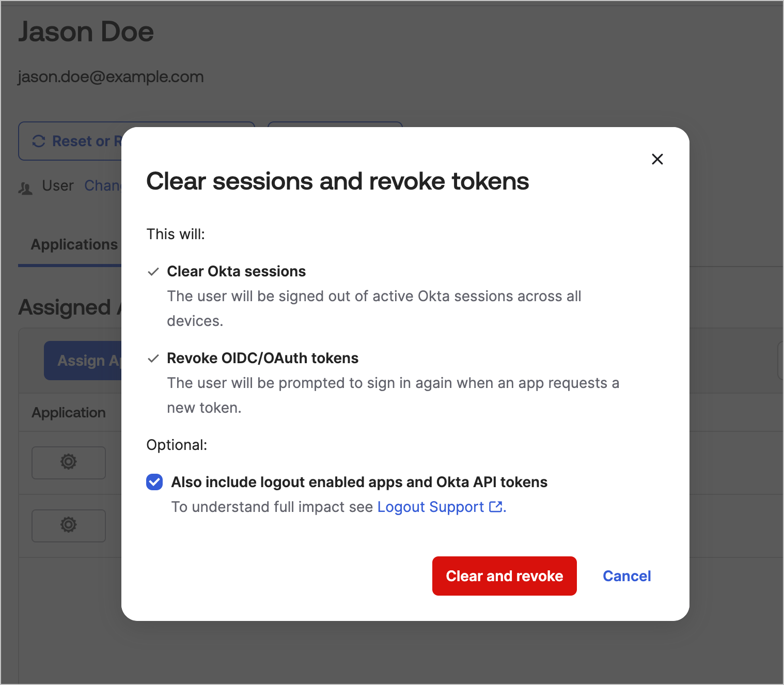Image resolution: width=784 pixels, height=685 pixels.
Task: Click checkmark icon beside Clear Okta sessions
Action: click(x=153, y=271)
